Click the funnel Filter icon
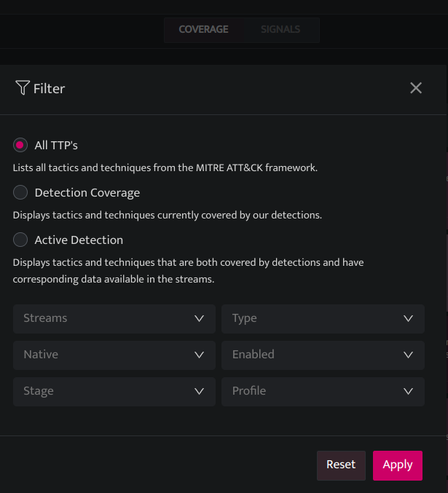This screenshot has height=493, width=448. click(23, 87)
